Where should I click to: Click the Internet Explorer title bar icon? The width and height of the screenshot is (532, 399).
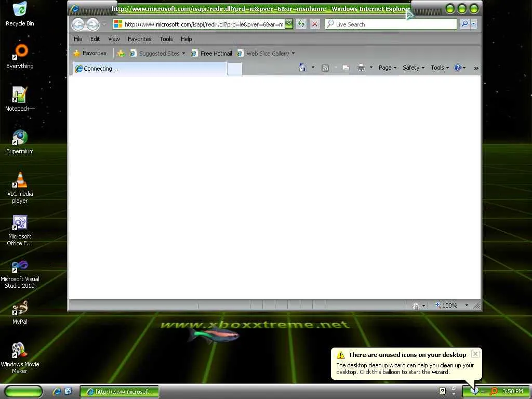coord(74,9)
